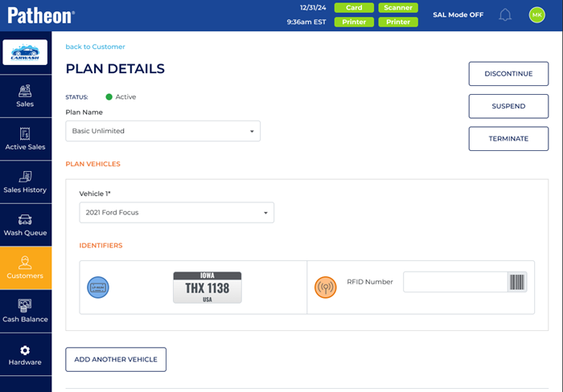Go to Cash Balance in sidebar
The width and height of the screenshot is (563, 392).
click(x=25, y=312)
